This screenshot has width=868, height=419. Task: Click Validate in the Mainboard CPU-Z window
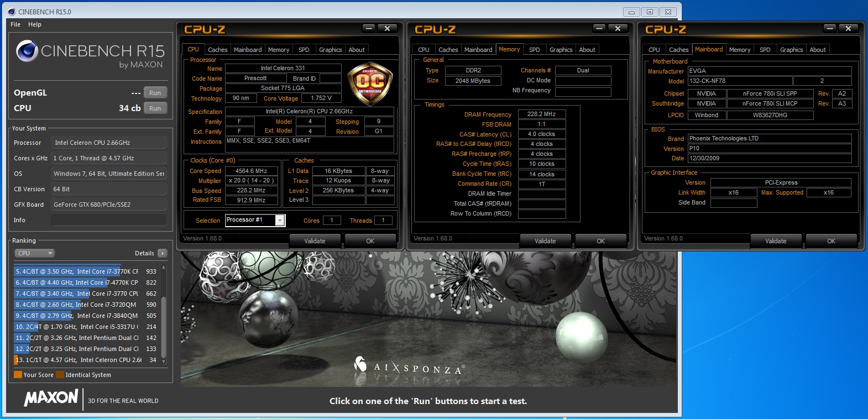pyautogui.click(x=776, y=241)
